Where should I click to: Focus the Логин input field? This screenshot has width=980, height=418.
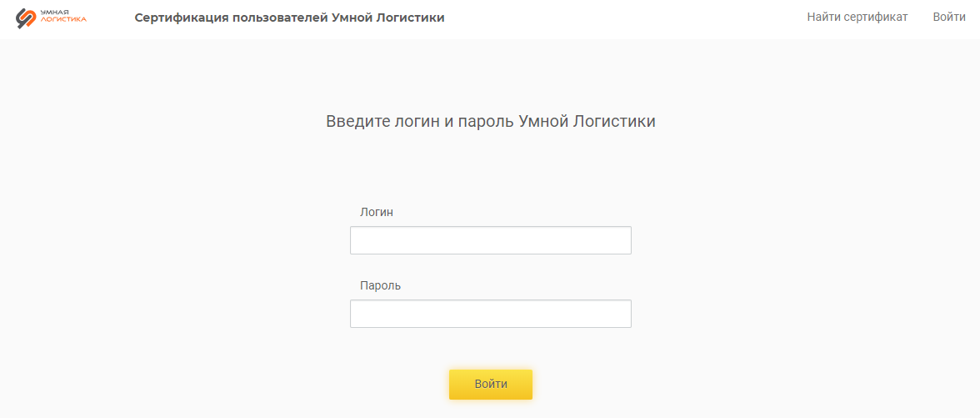click(491, 240)
